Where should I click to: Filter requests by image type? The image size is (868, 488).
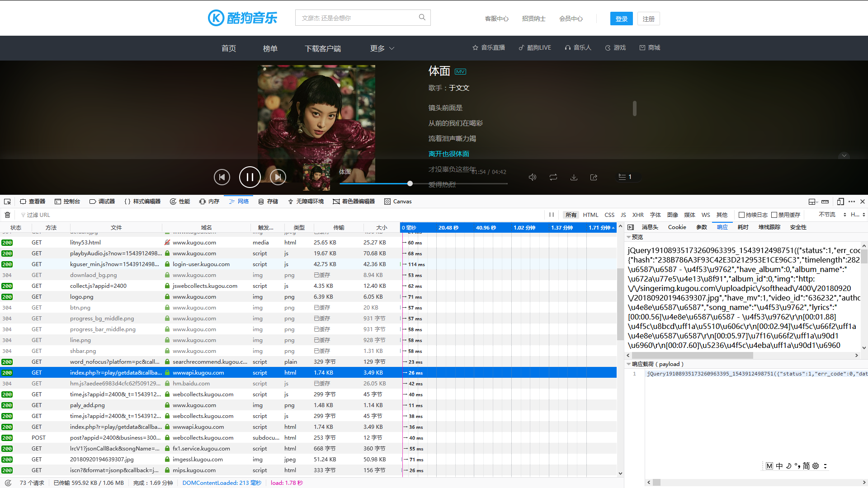point(673,215)
